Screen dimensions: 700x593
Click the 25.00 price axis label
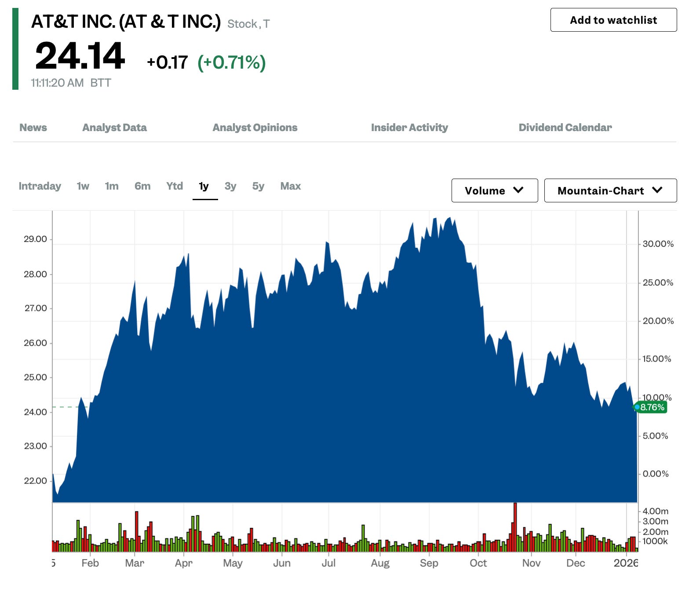[x=35, y=377]
